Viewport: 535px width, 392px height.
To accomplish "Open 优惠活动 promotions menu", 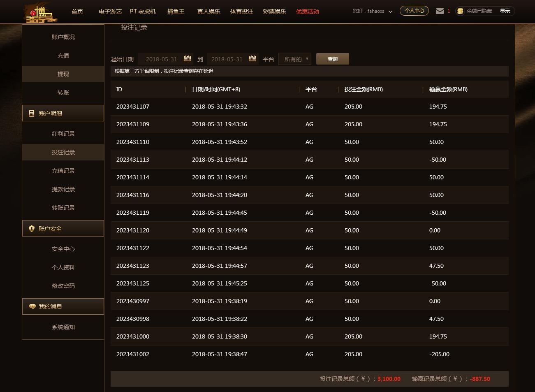I will 308,12.
